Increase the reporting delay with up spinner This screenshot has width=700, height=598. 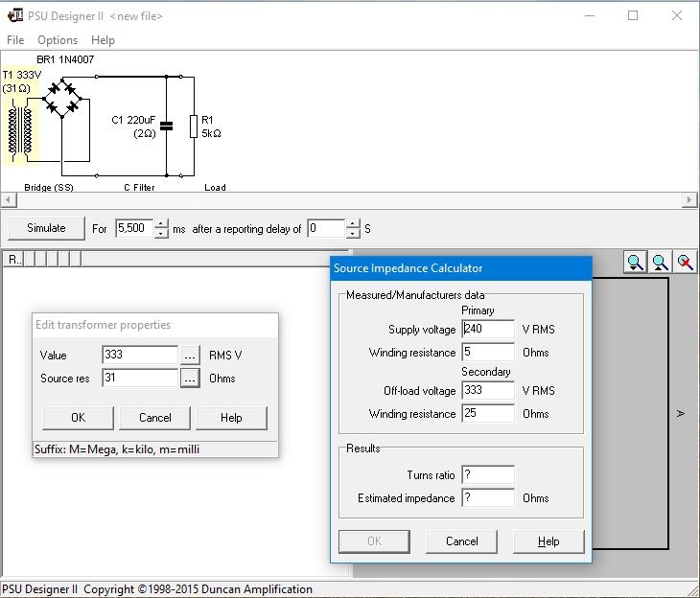(x=353, y=223)
